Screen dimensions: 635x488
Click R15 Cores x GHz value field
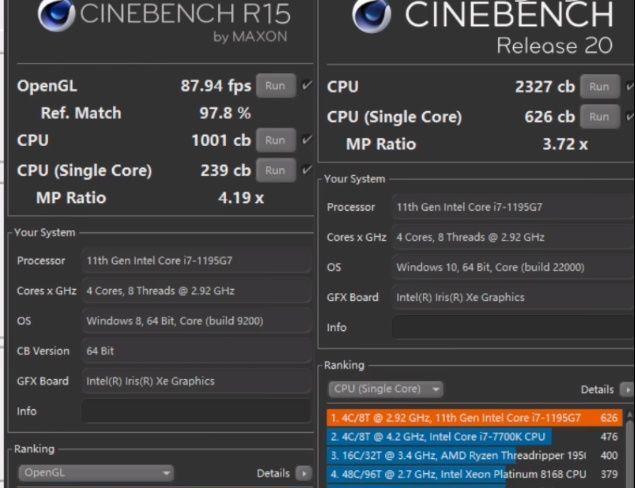pos(196,291)
